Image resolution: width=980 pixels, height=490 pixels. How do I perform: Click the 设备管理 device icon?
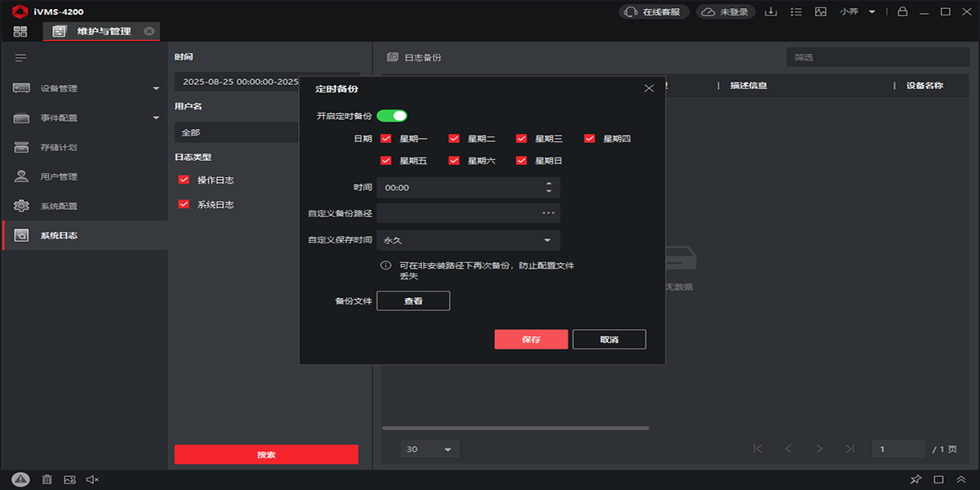point(22,88)
